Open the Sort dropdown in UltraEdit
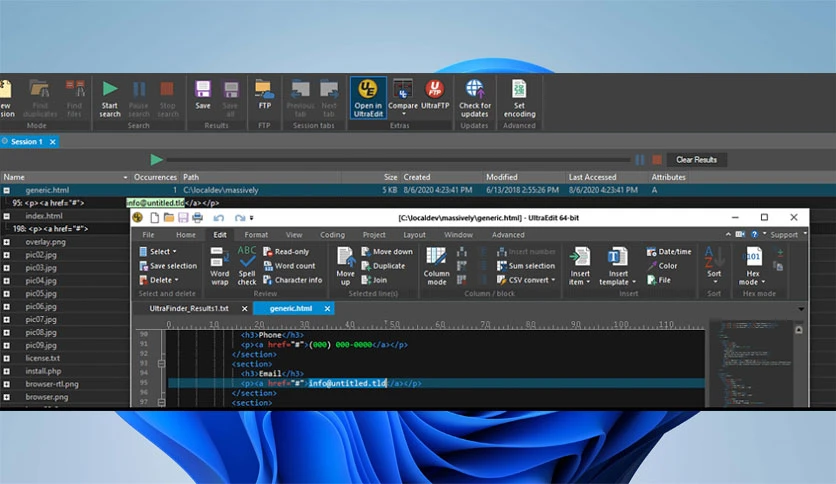Screen dimensions: 836x484 click(714, 266)
